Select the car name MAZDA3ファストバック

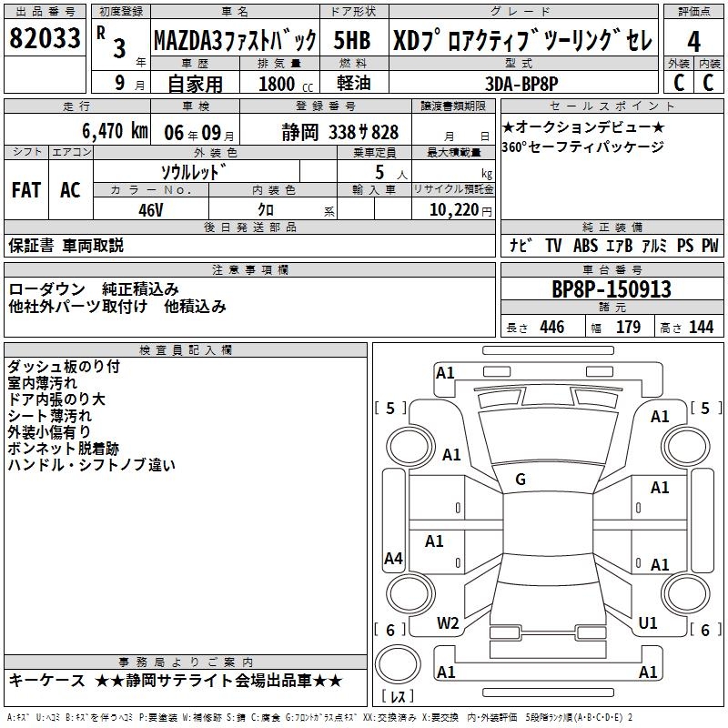pos(235,40)
